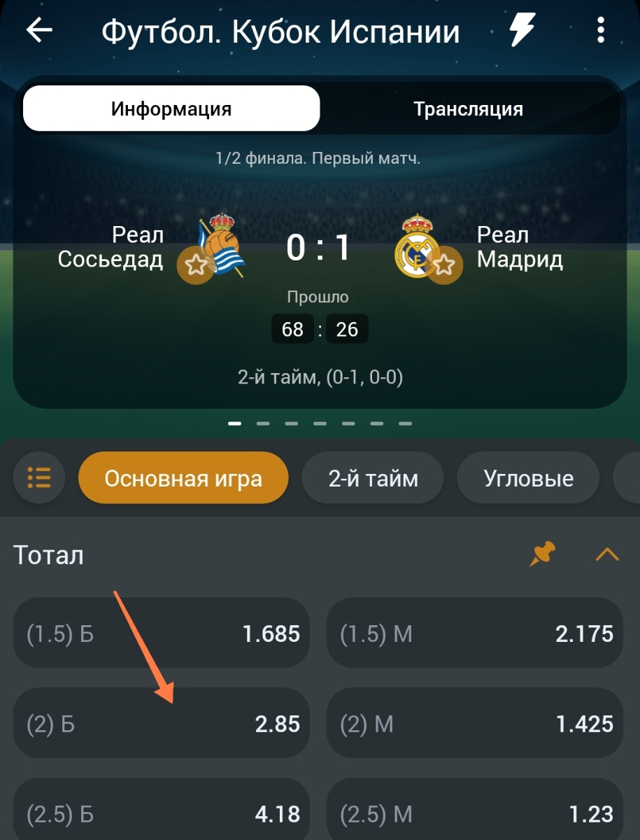Image resolution: width=640 pixels, height=840 pixels.
Task: Open the lightning quick-bet icon
Action: (x=522, y=30)
